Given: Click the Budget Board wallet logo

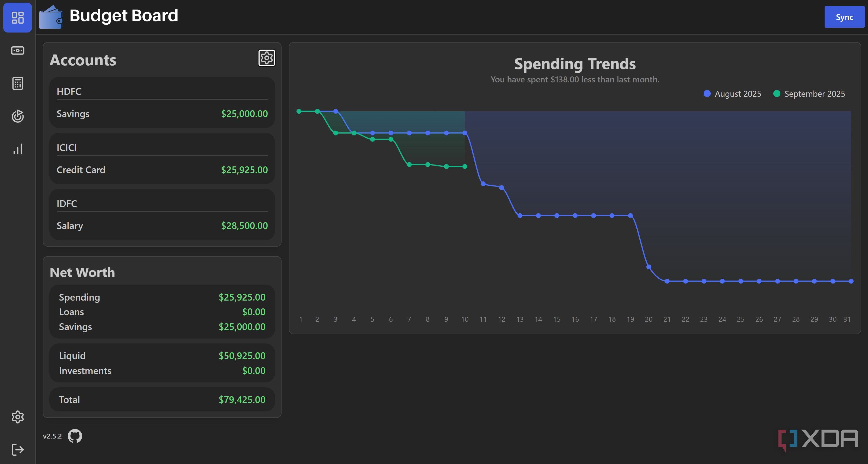Looking at the screenshot, I should click(51, 17).
